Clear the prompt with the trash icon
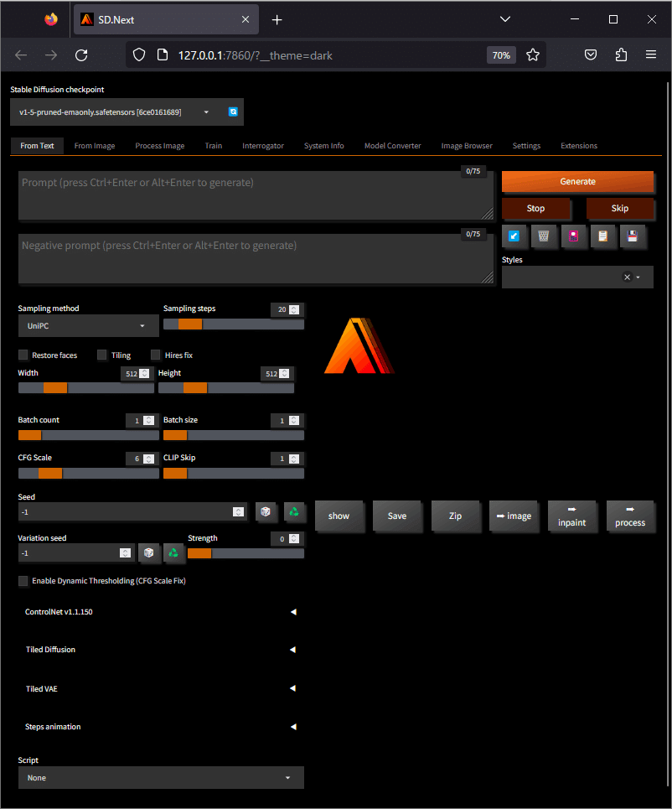 point(543,236)
